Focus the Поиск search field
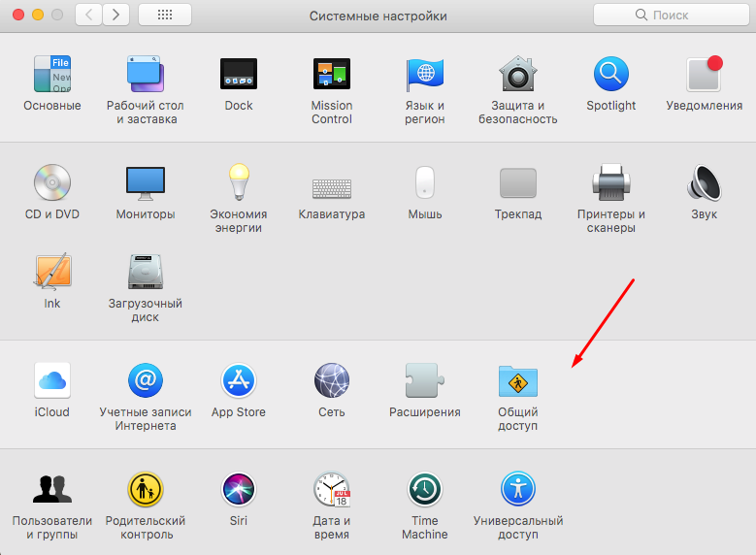This screenshot has width=756, height=555. tap(671, 15)
